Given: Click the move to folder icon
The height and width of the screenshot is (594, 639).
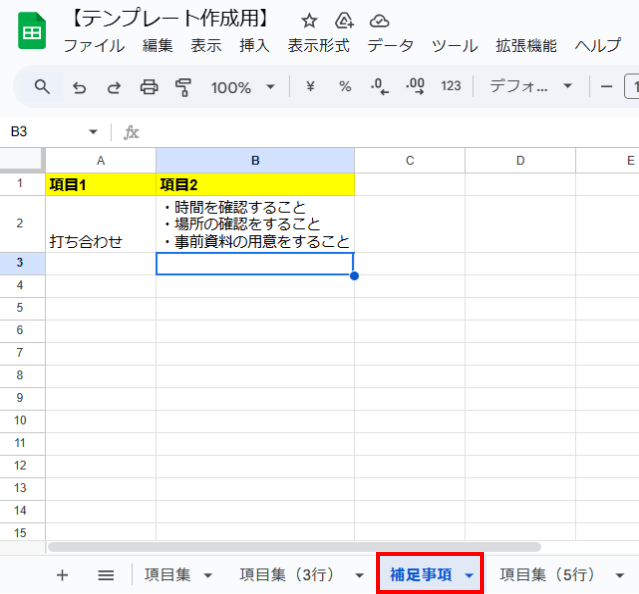Looking at the screenshot, I should (x=344, y=20).
